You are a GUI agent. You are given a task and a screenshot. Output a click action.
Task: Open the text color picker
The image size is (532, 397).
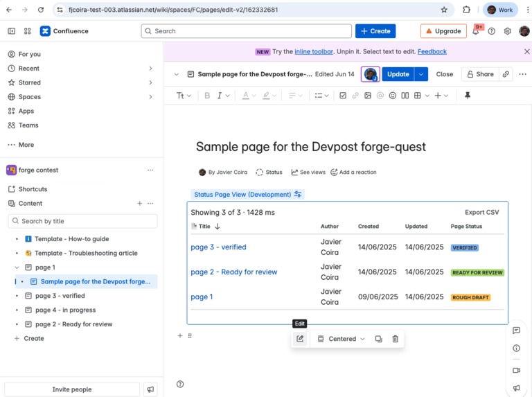(x=249, y=96)
